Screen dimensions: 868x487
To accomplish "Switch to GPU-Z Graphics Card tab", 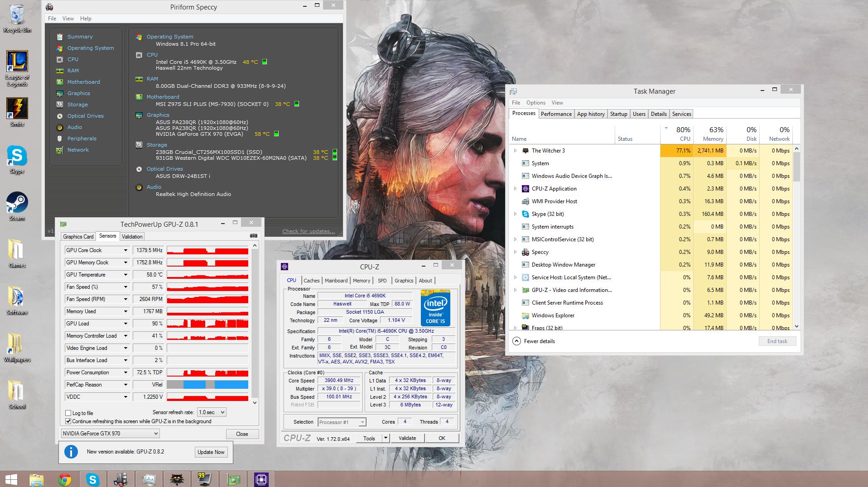I will pyautogui.click(x=78, y=236).
